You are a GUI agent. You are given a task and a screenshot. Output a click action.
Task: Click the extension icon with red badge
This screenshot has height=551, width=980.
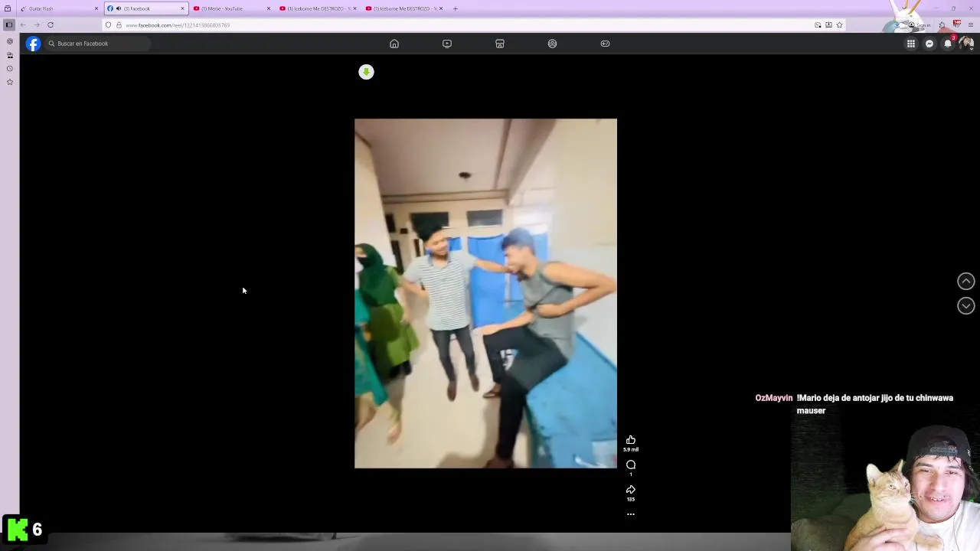click(957, 24)
